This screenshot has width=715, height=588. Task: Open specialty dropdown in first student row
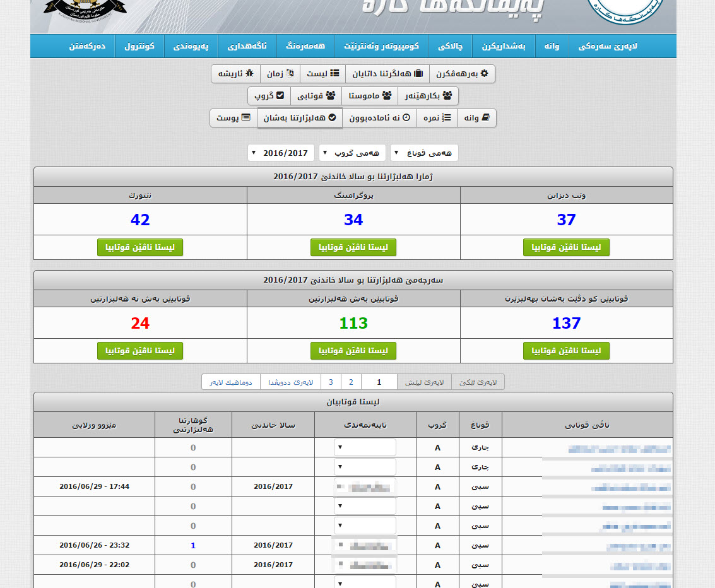coord(365,447)
